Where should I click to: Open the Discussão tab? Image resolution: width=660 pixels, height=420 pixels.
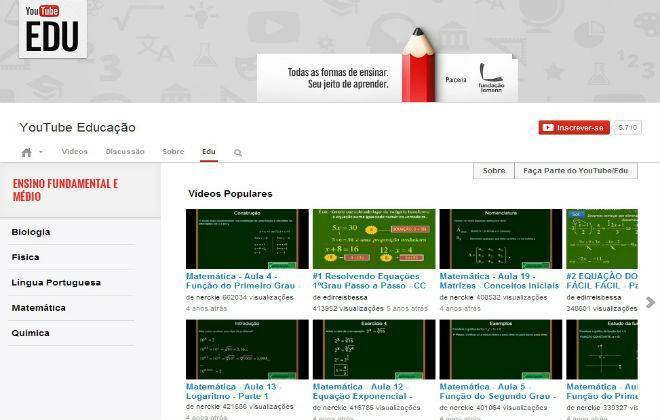point(125,152)
